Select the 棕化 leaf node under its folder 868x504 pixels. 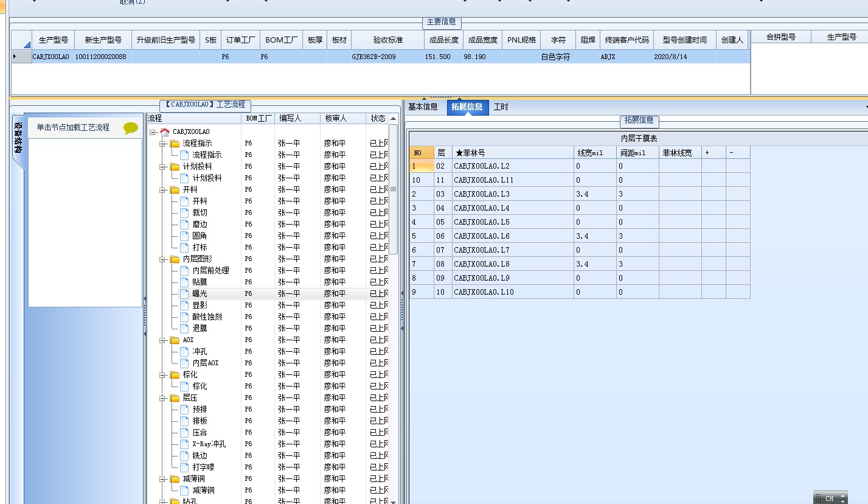[200, 386]
